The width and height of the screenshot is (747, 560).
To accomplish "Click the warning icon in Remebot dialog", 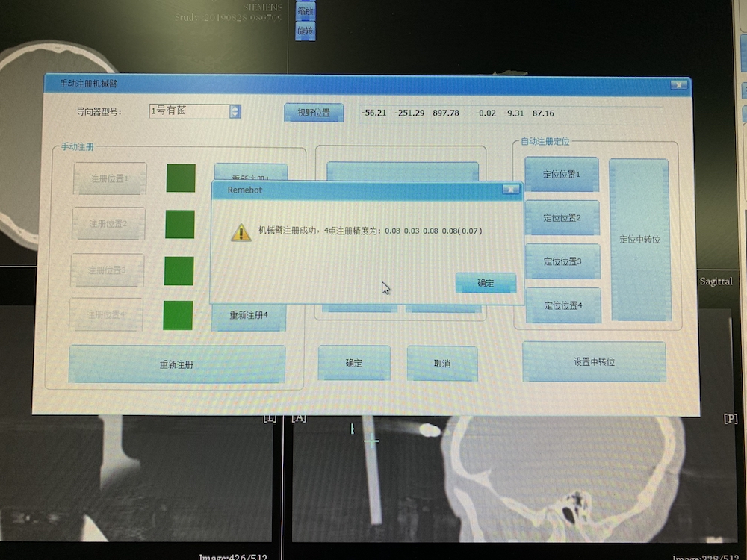I will (241, 232).
